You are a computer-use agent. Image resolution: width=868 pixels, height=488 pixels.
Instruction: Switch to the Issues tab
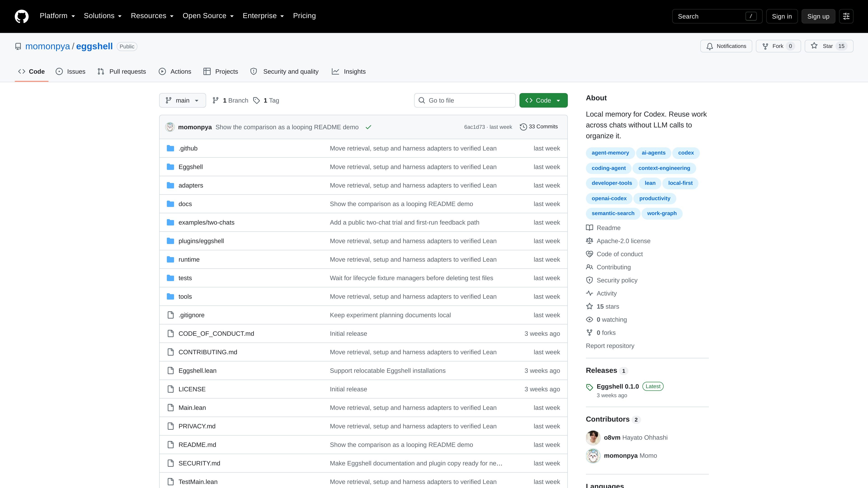tap(71, 71)
